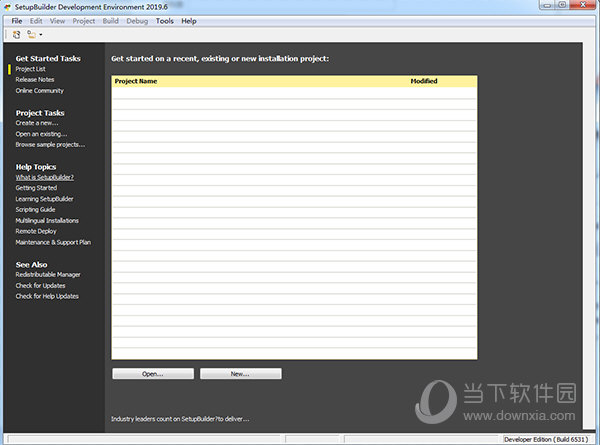This screenshot has width=600, height=445.
Task: Click Industry leaders count on SetupBuilder link
Action: pos(180,419)
